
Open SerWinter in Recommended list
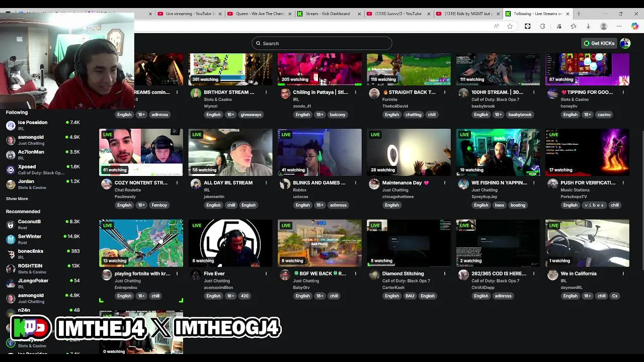pyautogui.click(x=43, y=239)
